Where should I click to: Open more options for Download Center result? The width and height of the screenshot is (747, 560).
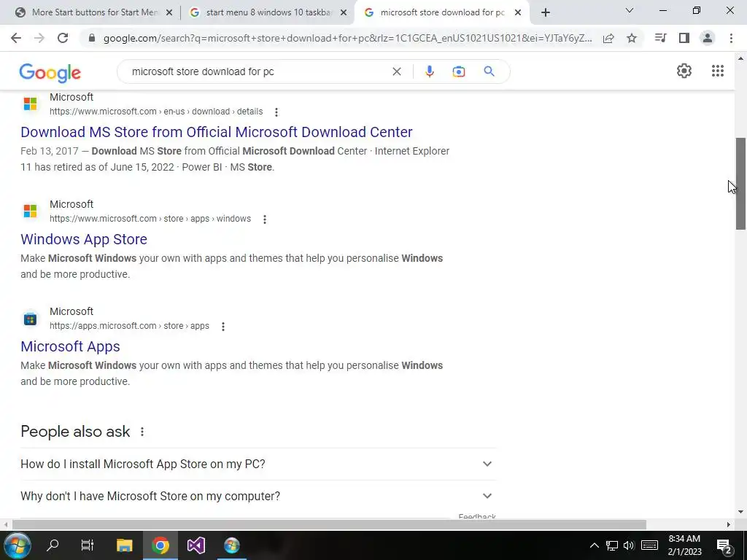[x=276, y=112]
